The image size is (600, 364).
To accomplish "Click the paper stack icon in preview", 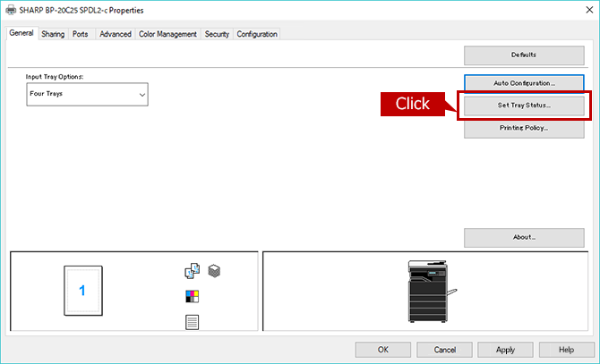I will 214,271.
